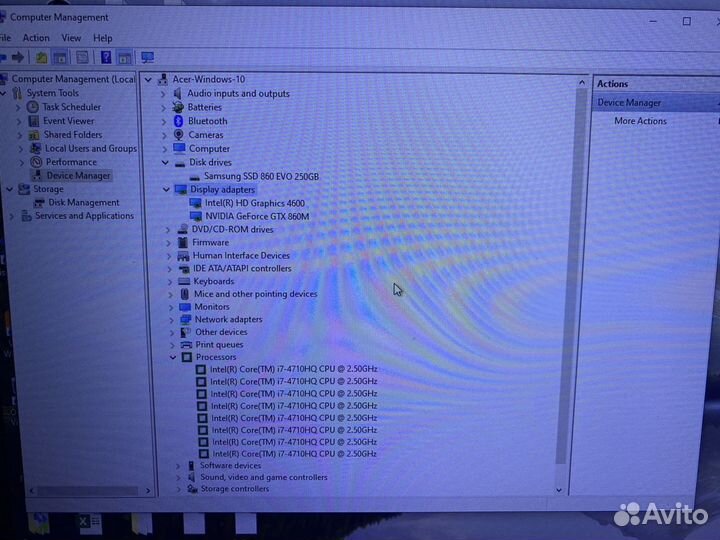
Task: Collapse the Processors category
Action: pyautogui.click(x=173, y=357)
